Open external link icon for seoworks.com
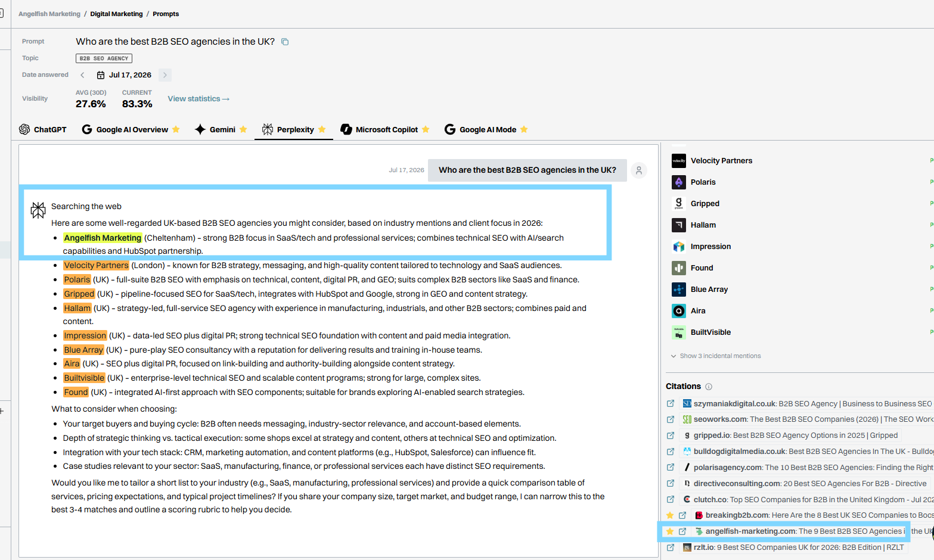 click(671, 419)
